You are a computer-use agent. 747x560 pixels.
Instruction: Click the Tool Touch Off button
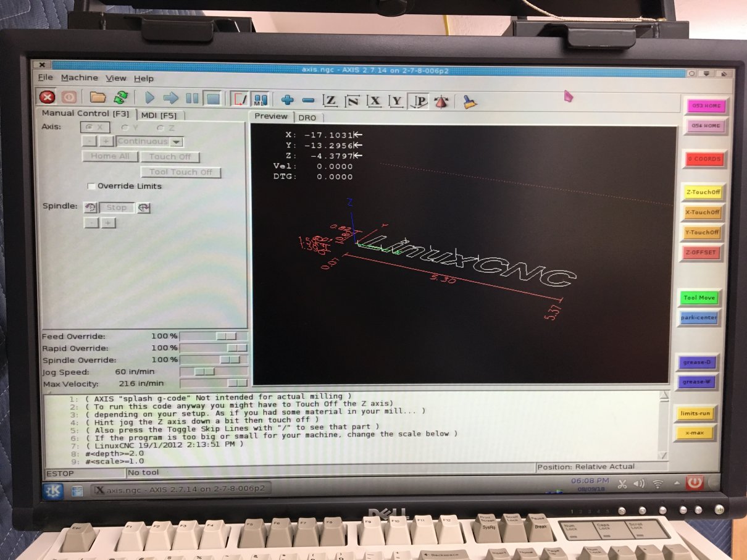click(180, 172)
